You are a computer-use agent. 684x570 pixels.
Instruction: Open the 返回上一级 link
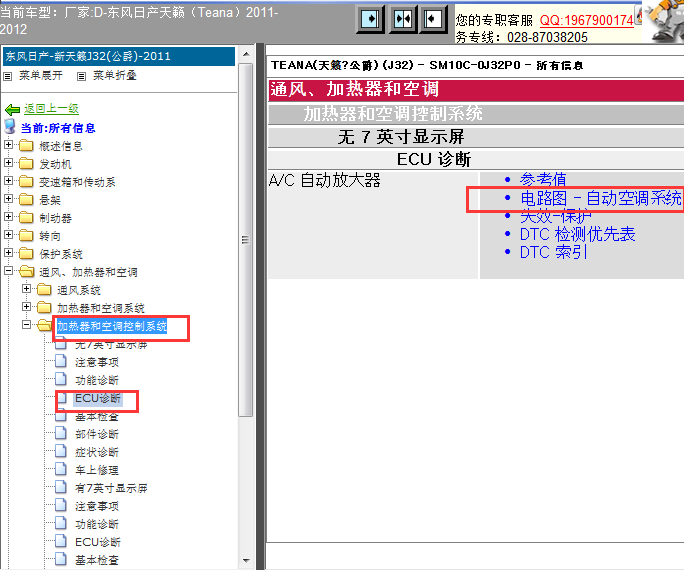point(51,109)
